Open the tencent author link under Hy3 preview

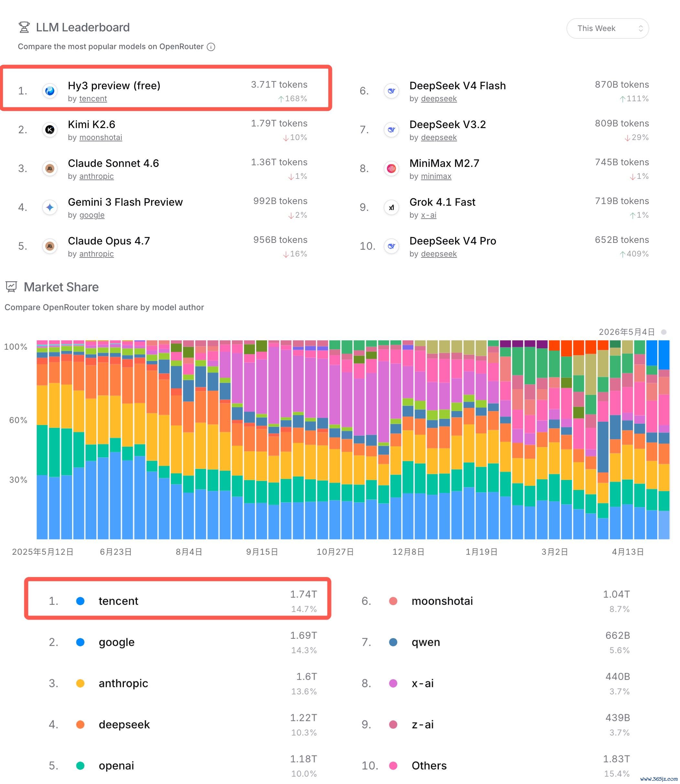[x=93, y=99]
